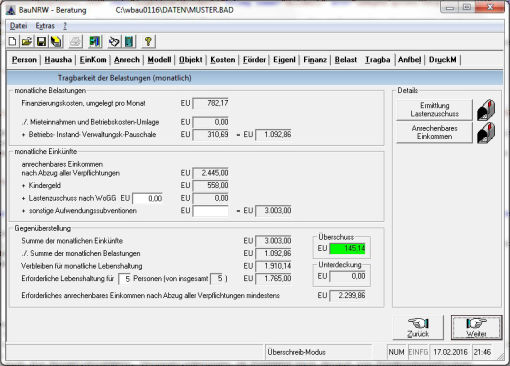The height and width of the screenshot is (366, 510).
Task: Switch to the EinKom tab
Action: pos(93,60)
